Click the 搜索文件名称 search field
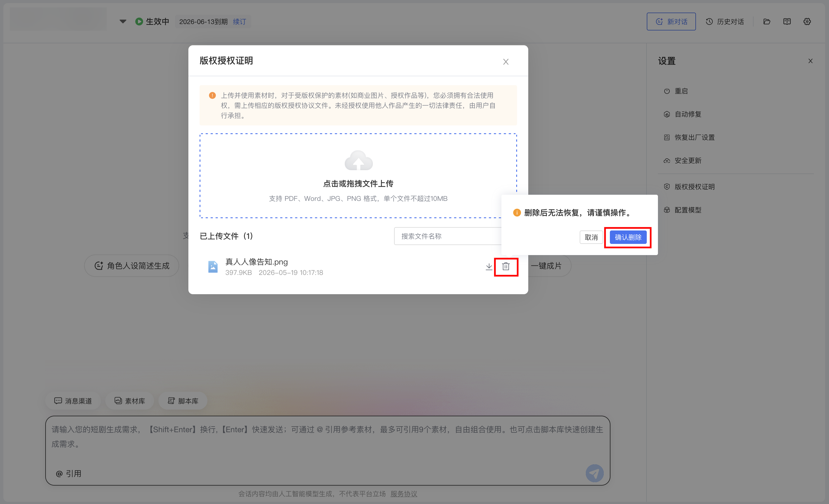This screenshot has width=829, height=504. coord(448,236)
